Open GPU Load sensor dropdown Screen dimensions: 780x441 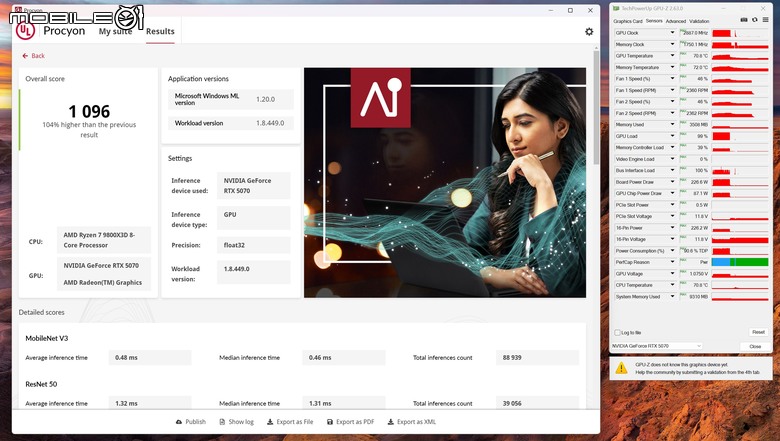672,136
